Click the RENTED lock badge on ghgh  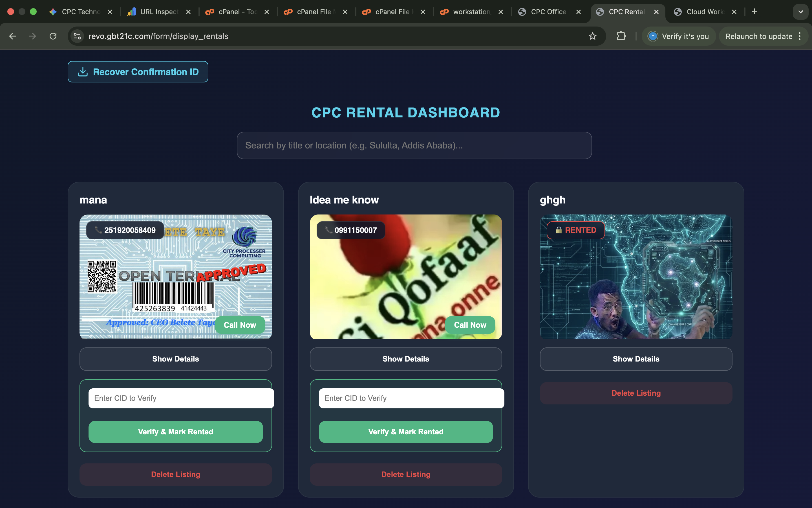tap(576, 230)
